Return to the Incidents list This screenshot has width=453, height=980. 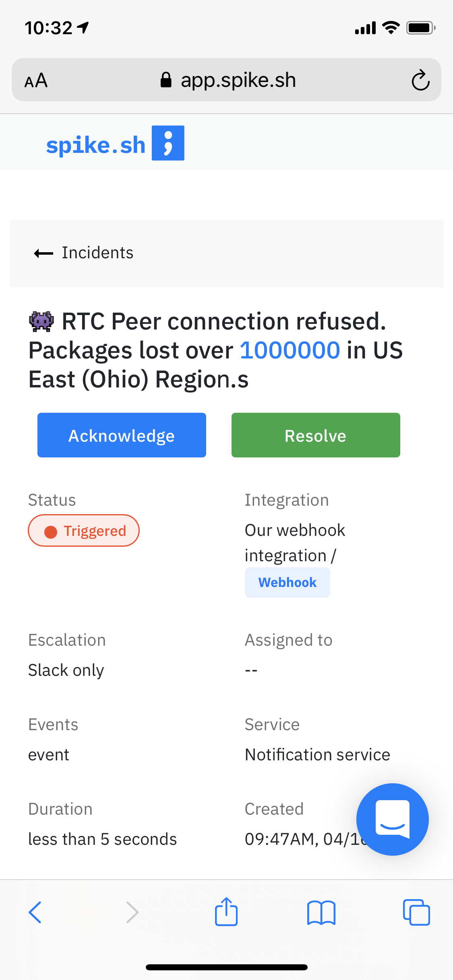pos(97,253)
